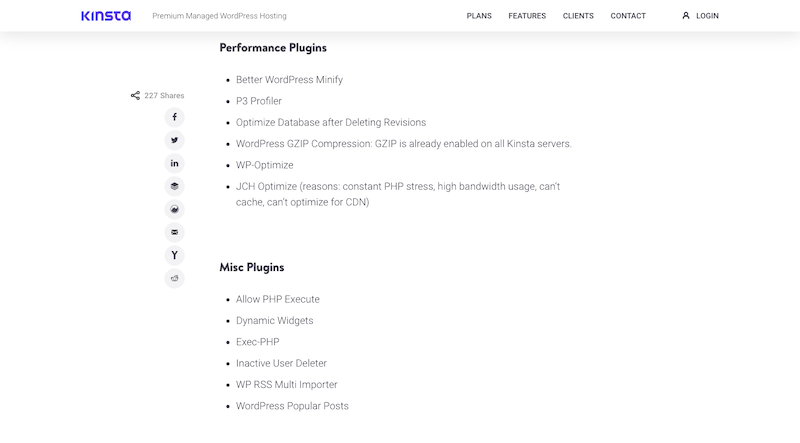Image resolution: width=800 pixels, height=443 pixels.
Task: Share the article via email icon
Action: (x=174, y=232)
